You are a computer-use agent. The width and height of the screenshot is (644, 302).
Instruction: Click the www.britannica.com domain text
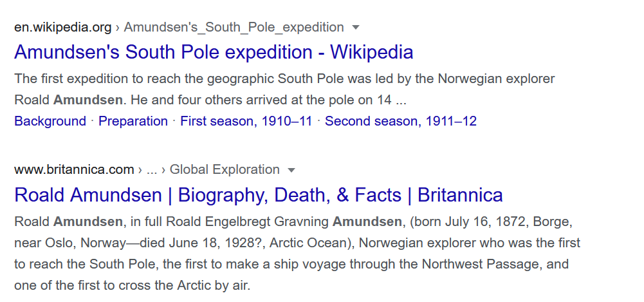pyautogui.click(x=74, y=170)
